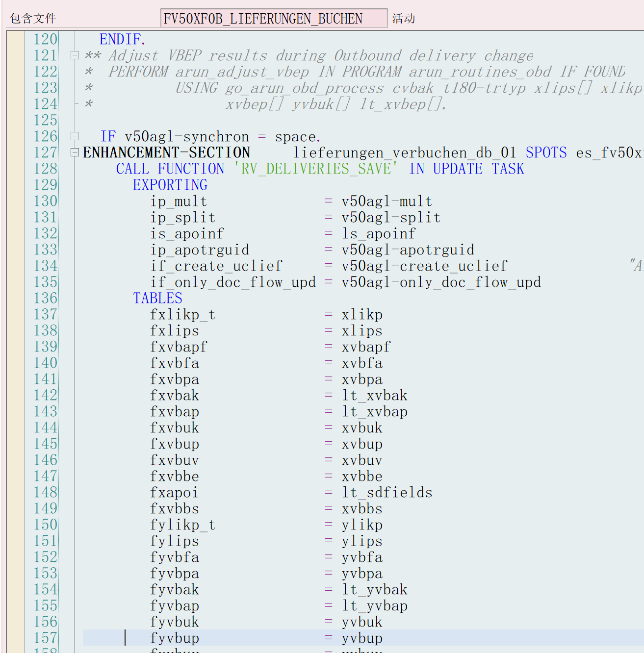
Task: Click line number 127
Action: (45, 152)
